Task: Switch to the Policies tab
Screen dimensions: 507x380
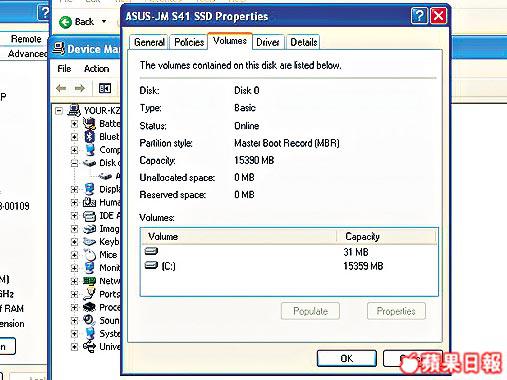Action: 189,42
